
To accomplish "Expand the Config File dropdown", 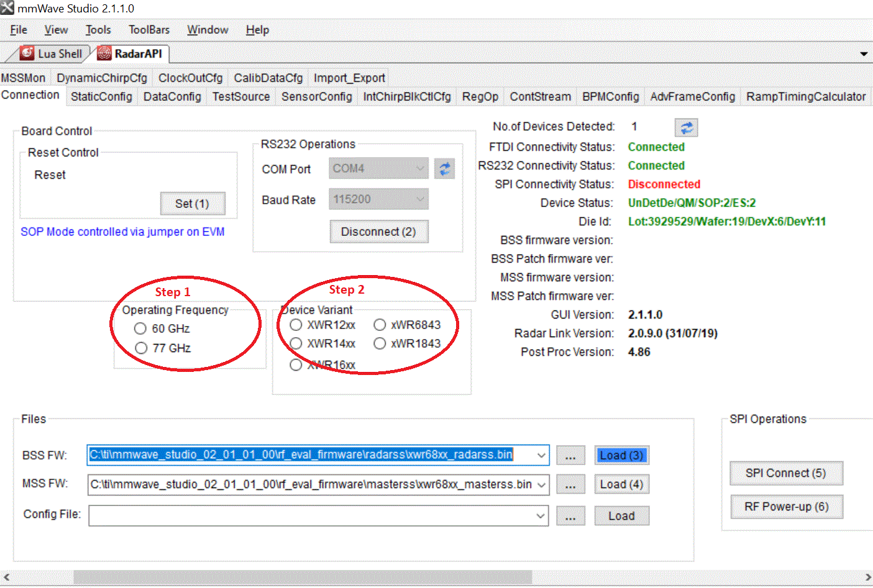I will pyautogui.click(x=541, y=515).
